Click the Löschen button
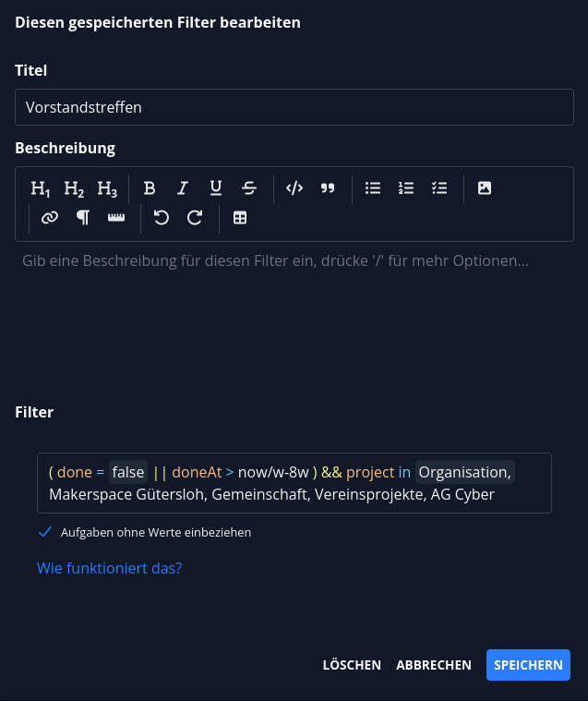588x701 pixels. (352, 665)
